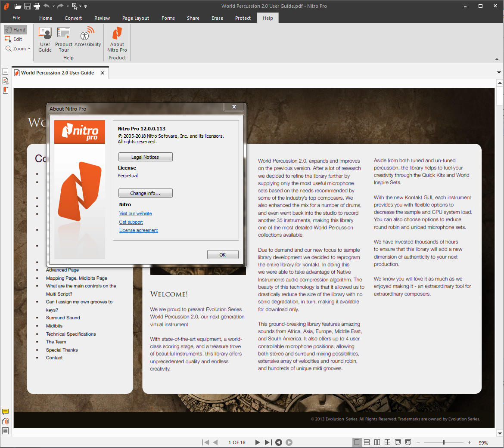Click the select tool icon in title bar

75,6
